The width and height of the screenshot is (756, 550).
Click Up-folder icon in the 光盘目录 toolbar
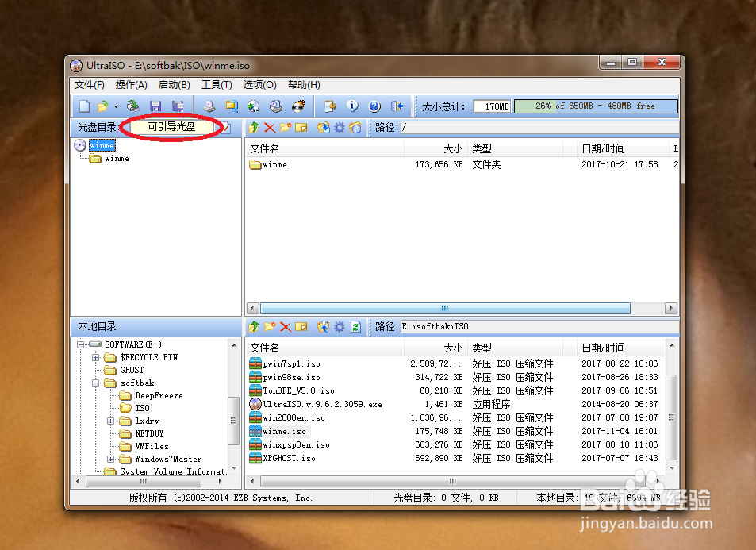254,127
